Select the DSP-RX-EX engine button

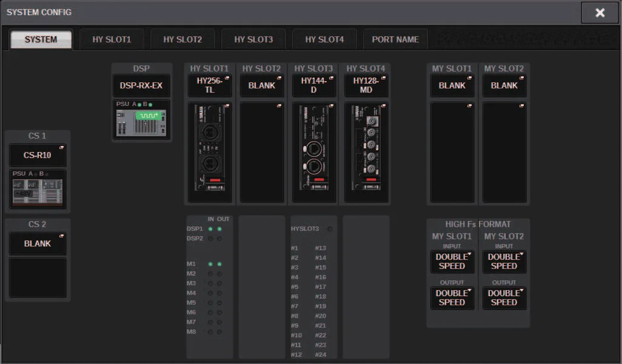pos(141,85)
